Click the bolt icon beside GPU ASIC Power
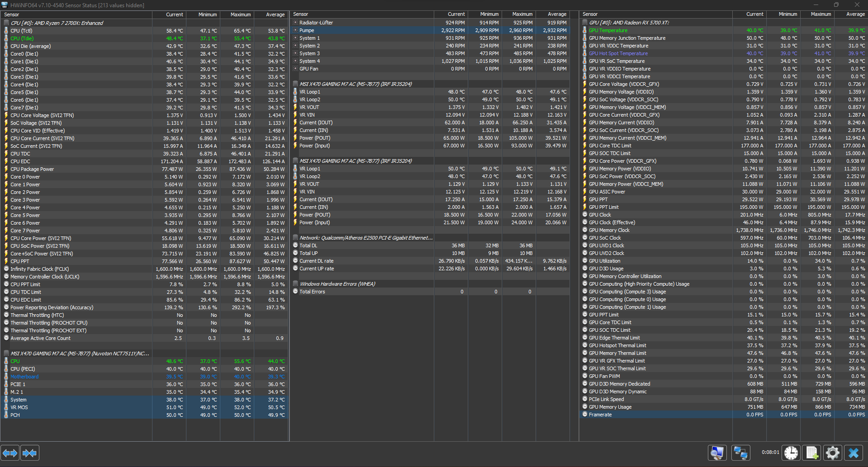 tap(585, 192)
